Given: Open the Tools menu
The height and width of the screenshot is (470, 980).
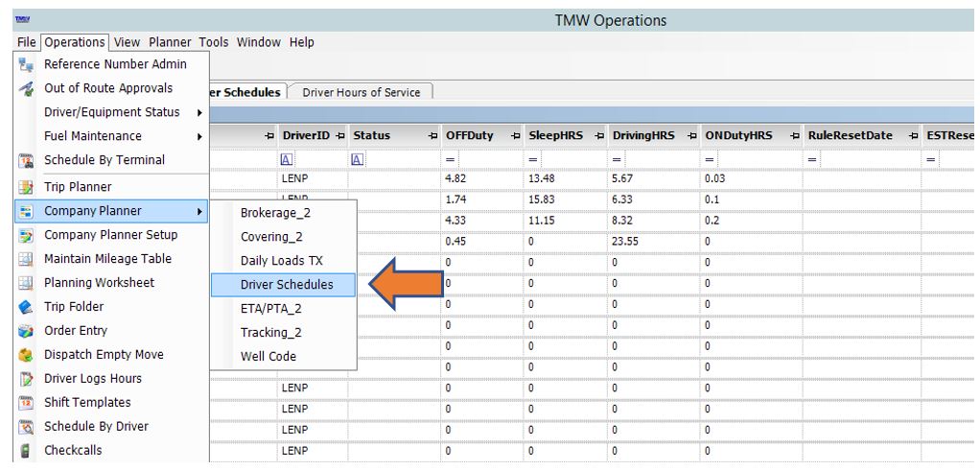Looking at the screenshot, I should pyautogui.click(x=214, y=42).
